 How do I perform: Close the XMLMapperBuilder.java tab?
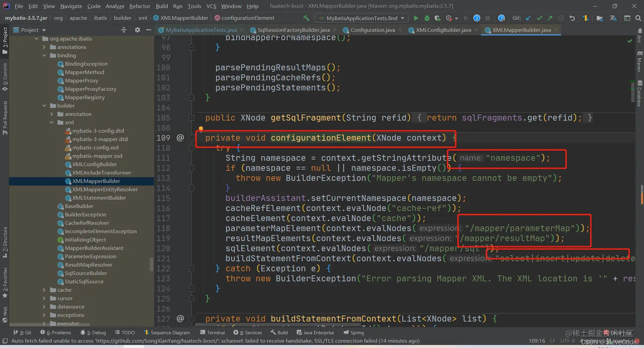(556, 30)
